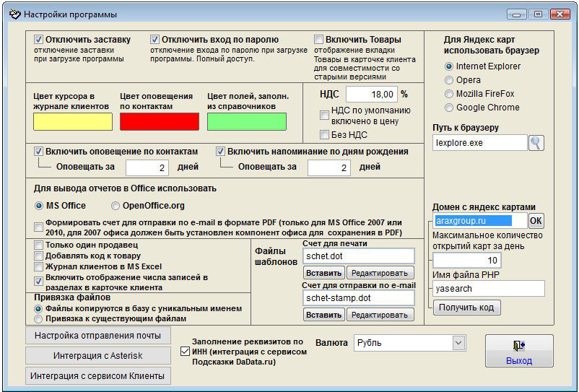579x392 pixels.
Task: Enable the Включить Товары checkbox
Action: tap(318, 40)
